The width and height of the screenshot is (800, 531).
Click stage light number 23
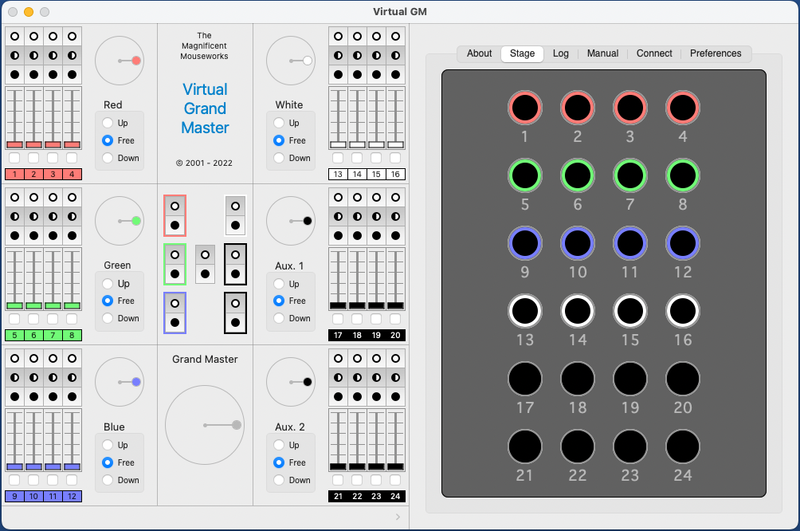point(630,448)
